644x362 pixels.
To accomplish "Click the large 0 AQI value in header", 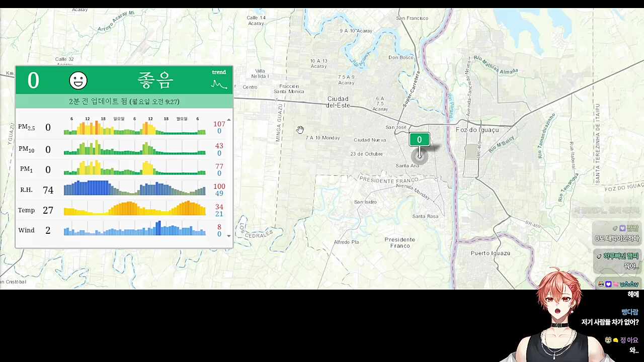I will [33, 80].
